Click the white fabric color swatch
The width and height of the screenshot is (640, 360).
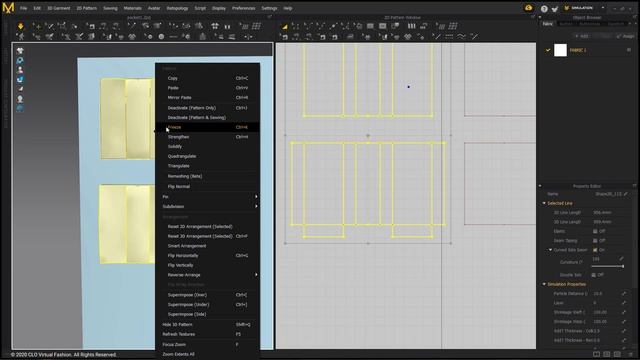[560, 50]
